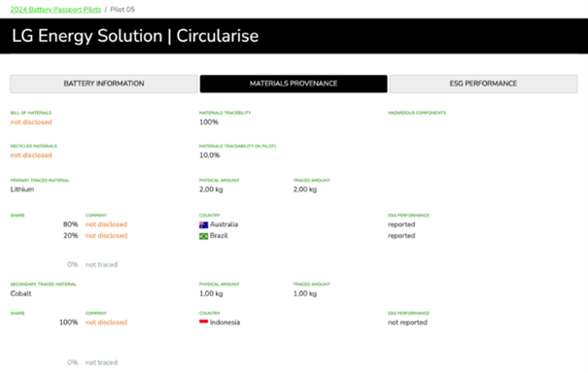Screen dimensions: 588x373
Task: Open the Battery Information tab
Action: tap(104, 84)
